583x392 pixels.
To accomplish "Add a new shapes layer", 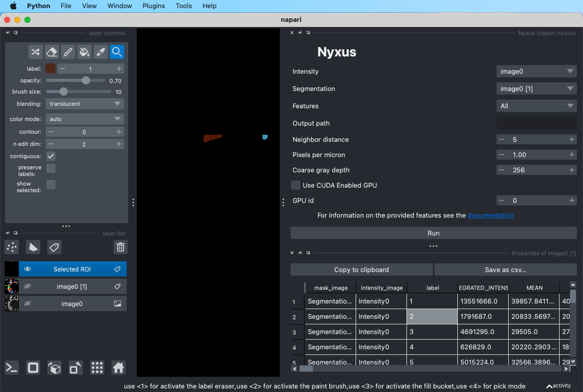I will coord(33,247).
